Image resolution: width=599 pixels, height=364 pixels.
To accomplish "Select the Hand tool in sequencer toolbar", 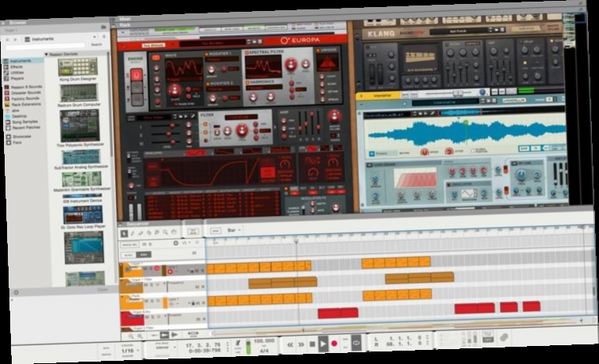I will (174, 232).
